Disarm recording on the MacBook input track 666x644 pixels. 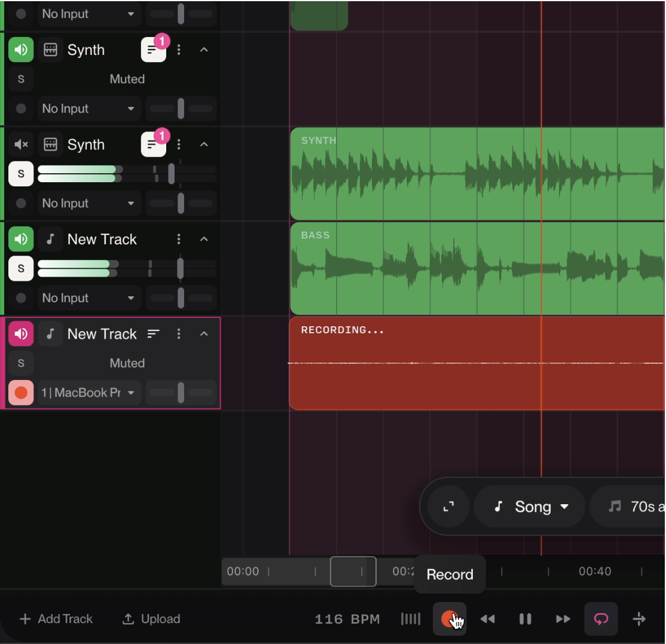pos(21,392)
